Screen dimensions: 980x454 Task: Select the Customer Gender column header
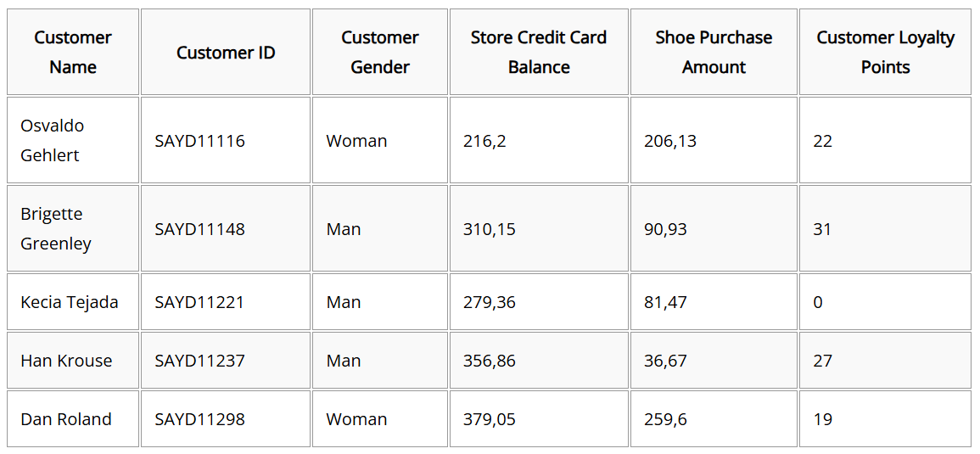point(380,52)
